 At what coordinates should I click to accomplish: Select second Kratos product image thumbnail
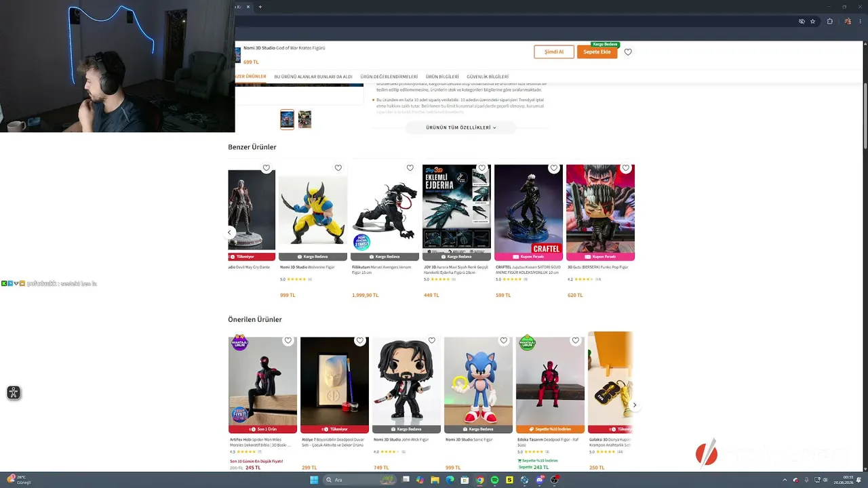click(304, 119)
